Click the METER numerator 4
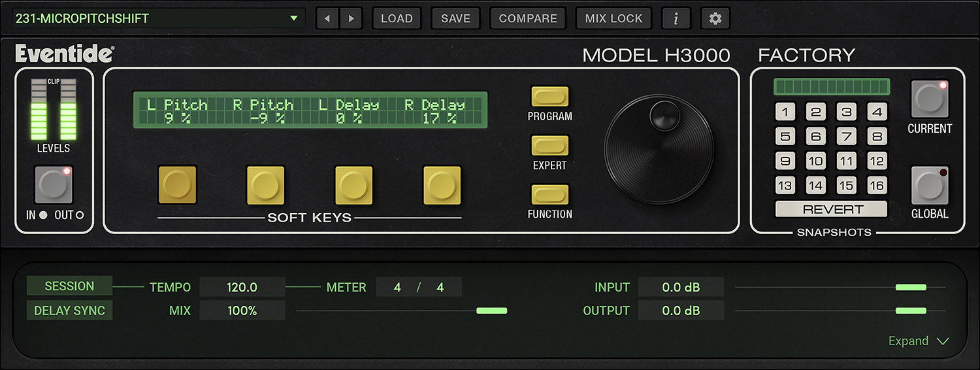 coord(397,287)
